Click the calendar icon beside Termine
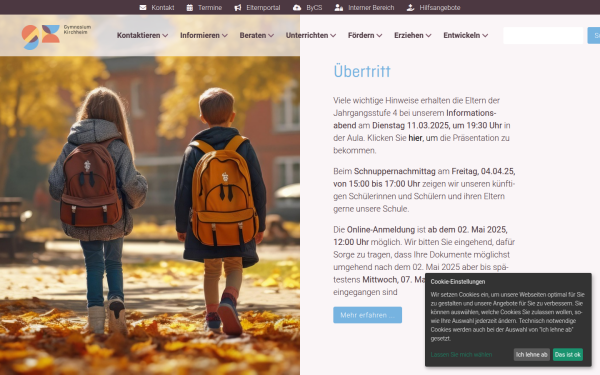This screenshot has width=600, height=375. coord(189,7)
